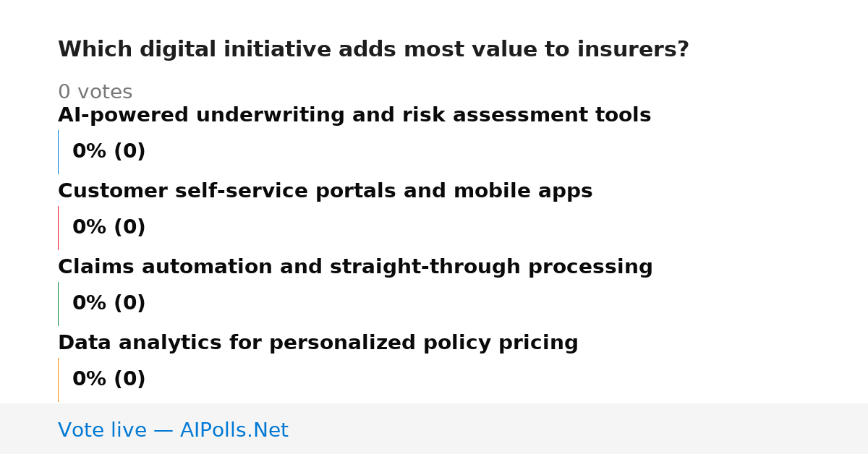
Task: Click the (0) vote count for Claims automation
Action: 130,304
